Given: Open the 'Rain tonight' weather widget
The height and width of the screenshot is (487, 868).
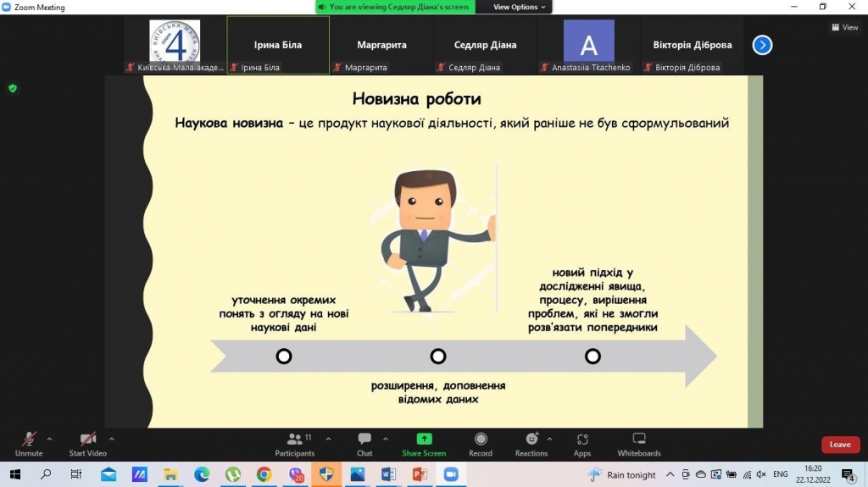Looking at the screenshot, I should [621, 474].
